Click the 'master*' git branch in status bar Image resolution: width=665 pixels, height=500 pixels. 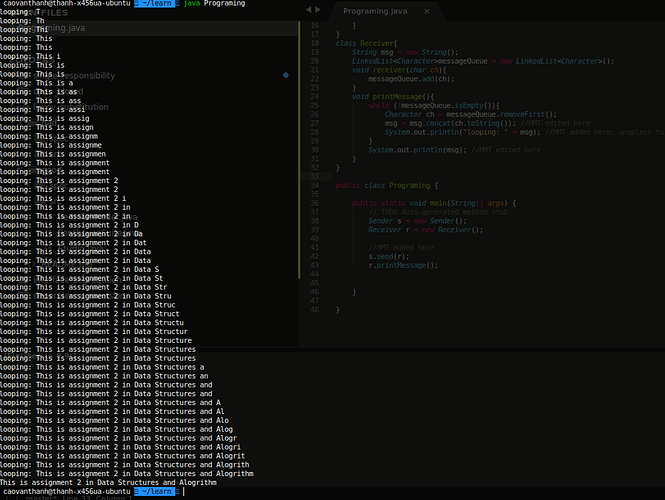(42, 498)
